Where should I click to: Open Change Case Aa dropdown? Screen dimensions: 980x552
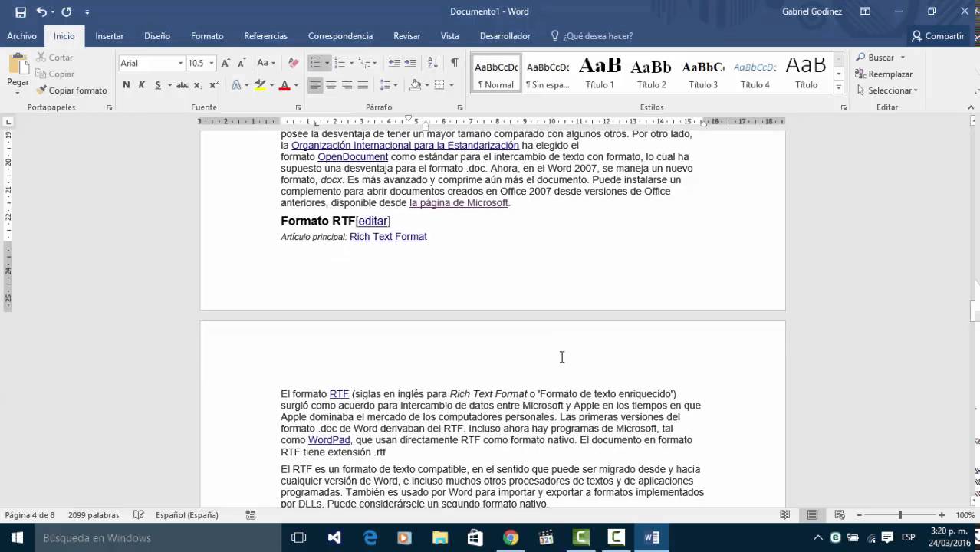pyautogui.click(x=266, y=63)
